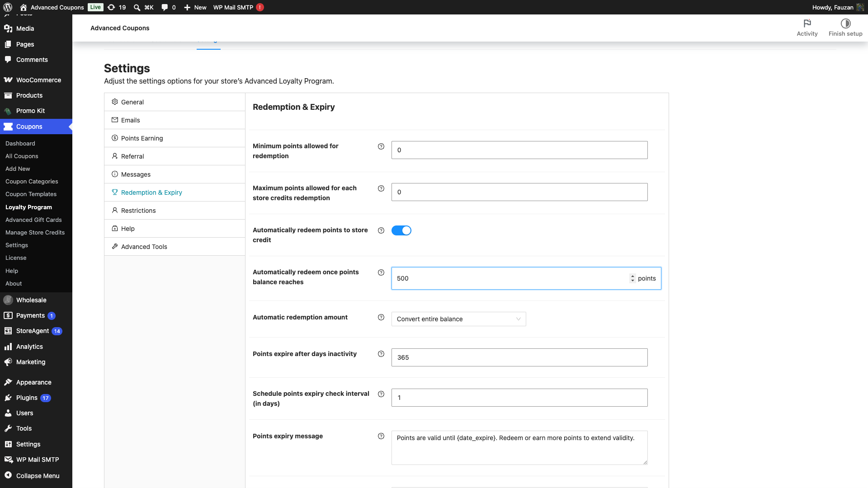Open the Add New coupon submenu link
Screen dimensions: 868x488
(x=18, y=169)
